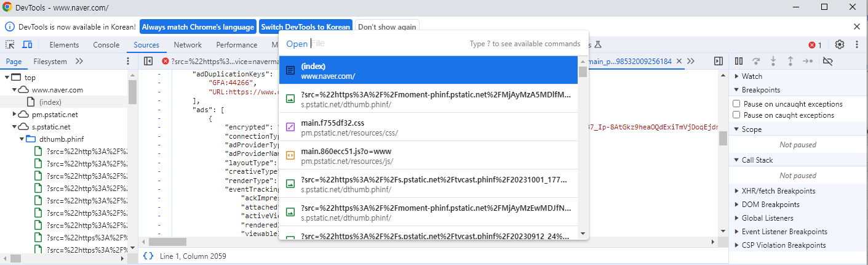Viewport: 868px width, 265px height.
Task: Open the FMjAyMzEwMDJfN image result
Action: tap(429, 212)
